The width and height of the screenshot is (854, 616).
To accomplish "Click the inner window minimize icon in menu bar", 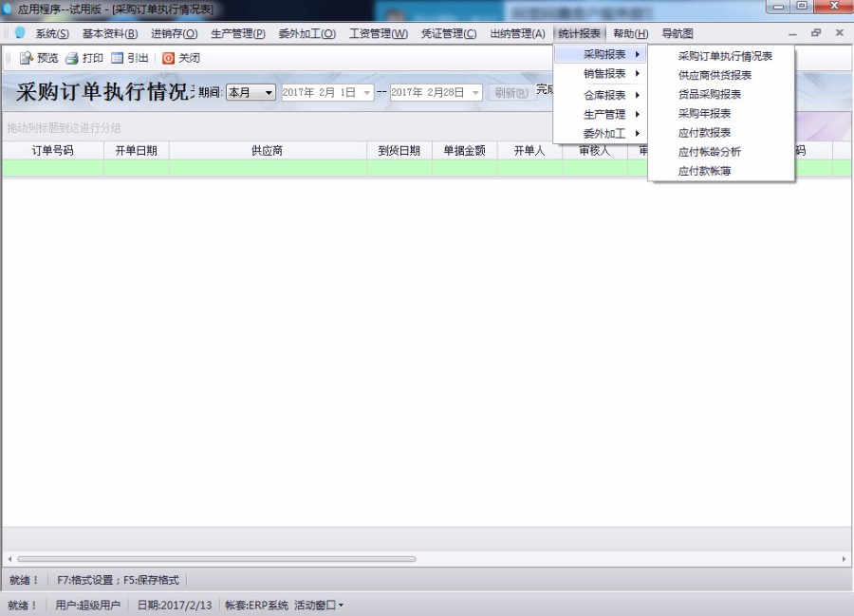I will click(792, 34).
